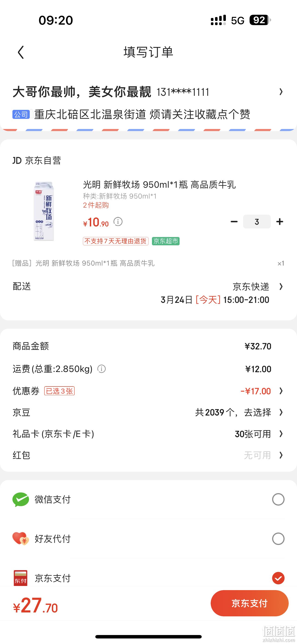Tap the 好友代付 heart icon
The width and height of the screenshot is (297, 644).
(x=21, y=539)
